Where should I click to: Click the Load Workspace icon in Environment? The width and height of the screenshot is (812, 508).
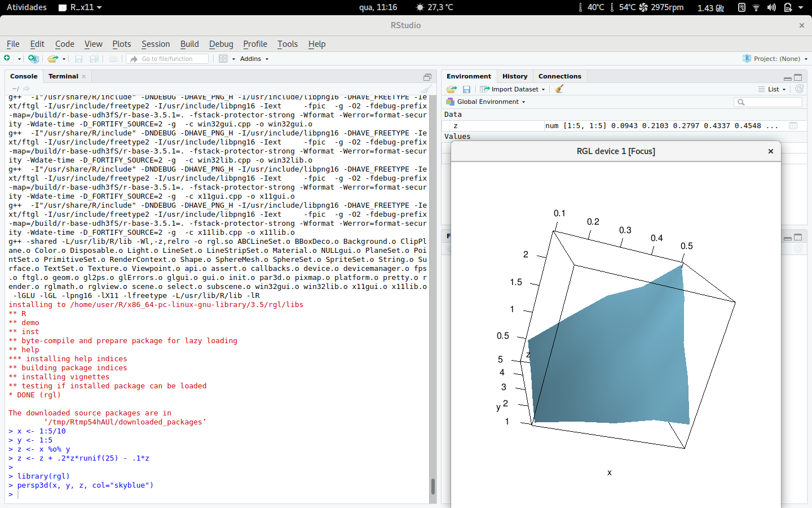tap(451, 89)
